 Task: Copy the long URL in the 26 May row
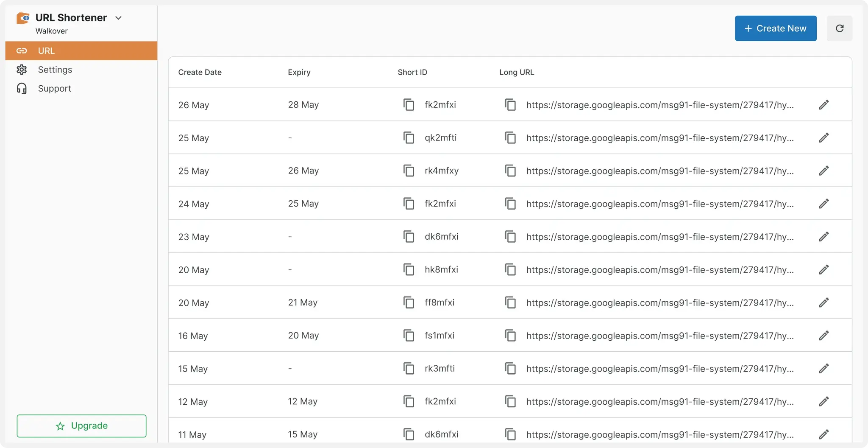point(510,105)
